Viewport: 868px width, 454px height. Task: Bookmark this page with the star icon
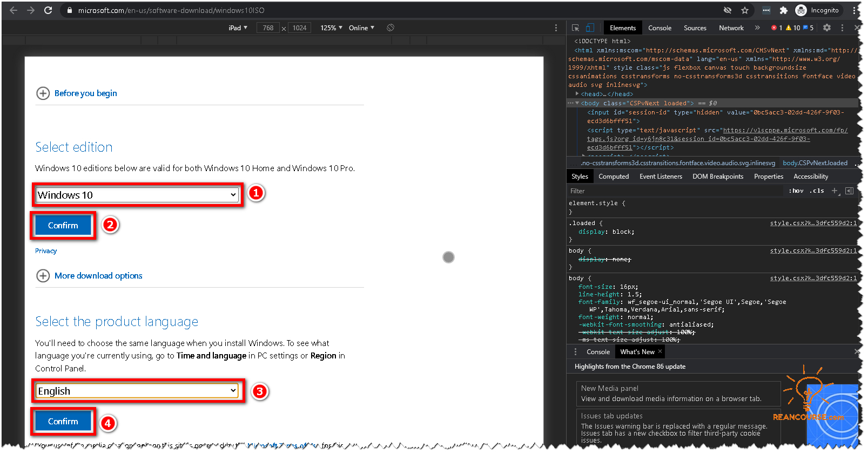(745, 10)
